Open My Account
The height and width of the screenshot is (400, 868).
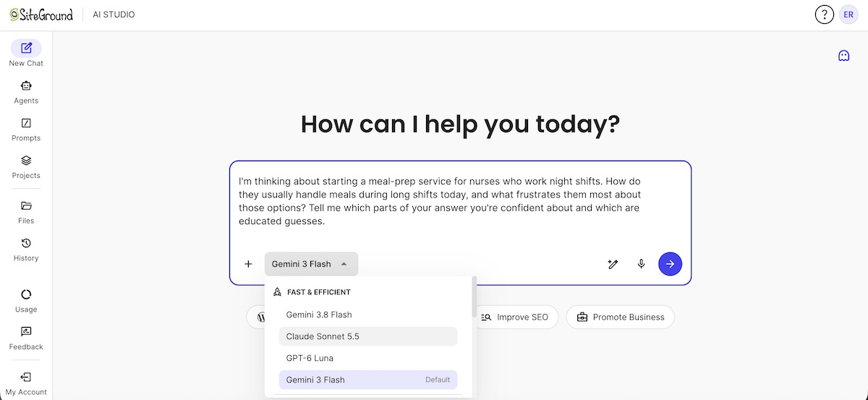(26, 383)
